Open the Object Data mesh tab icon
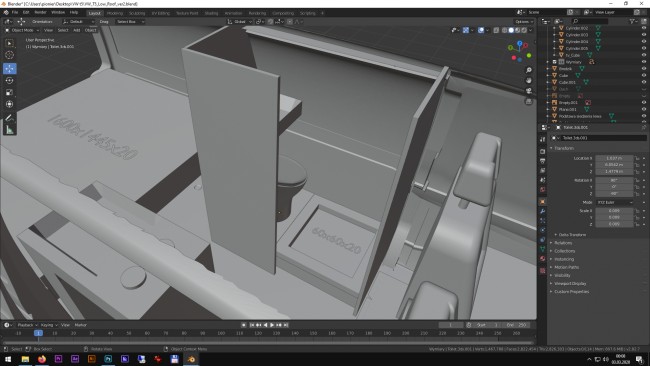The height and width of the screenshot is (366, 650). tap(543, 249)
